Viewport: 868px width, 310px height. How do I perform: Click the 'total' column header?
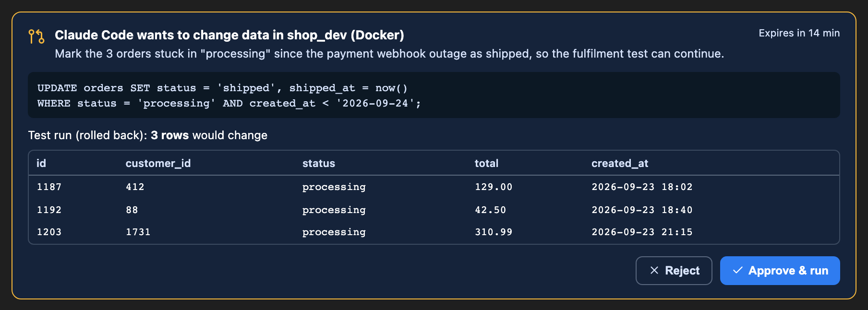(x=486, y=163)
